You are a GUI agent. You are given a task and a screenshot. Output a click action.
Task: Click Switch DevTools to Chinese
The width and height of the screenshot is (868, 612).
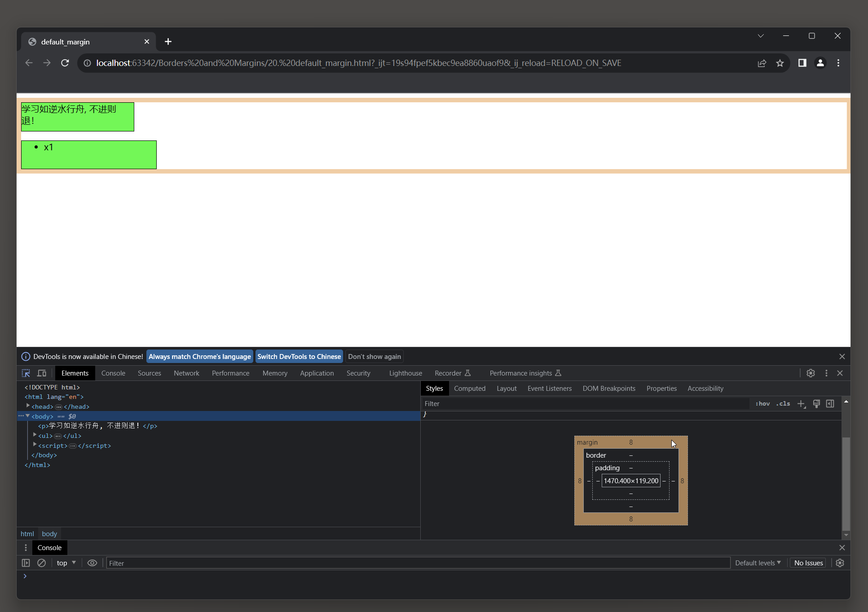point(299,357)
